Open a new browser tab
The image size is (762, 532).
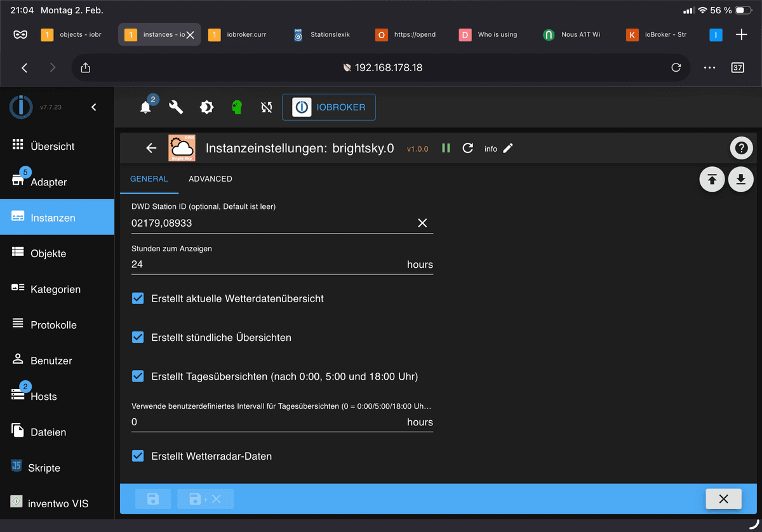pyautogui.click(x=741, y=34)
